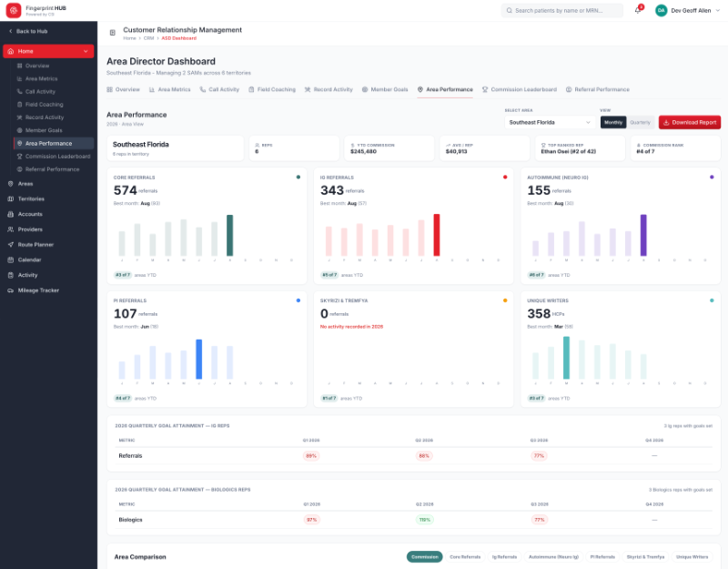Click the Route Planner arrow icon

pos(10,245)
